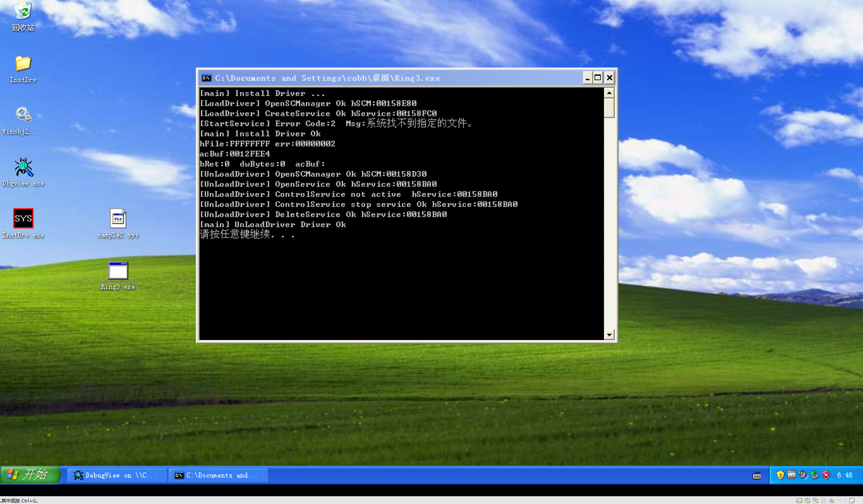Launch Ring3.exe from the desktop
Image resolution: width=863 pixels, height=504 pixels.
pos(118,270)
